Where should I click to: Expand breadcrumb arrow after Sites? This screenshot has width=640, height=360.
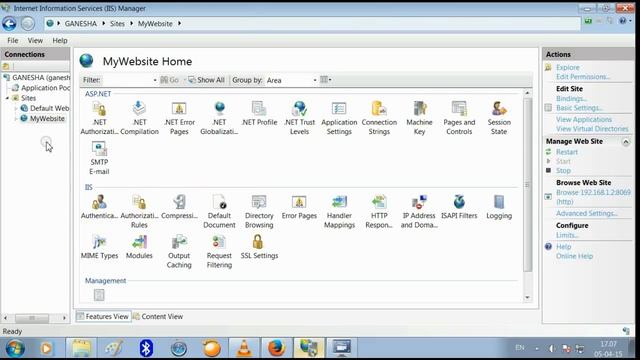click(x=131, y=24)
